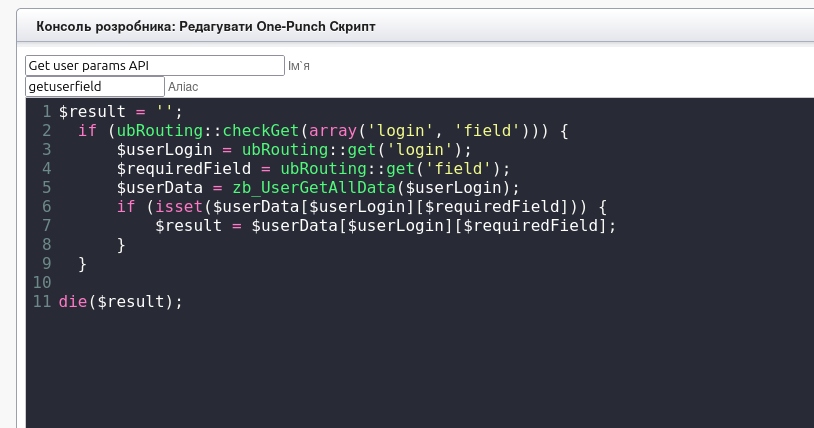The width and height of the screenshot is (814, 428).
Task: Click the 'Аліас' label beside alias field
Action: click(183, 88)
